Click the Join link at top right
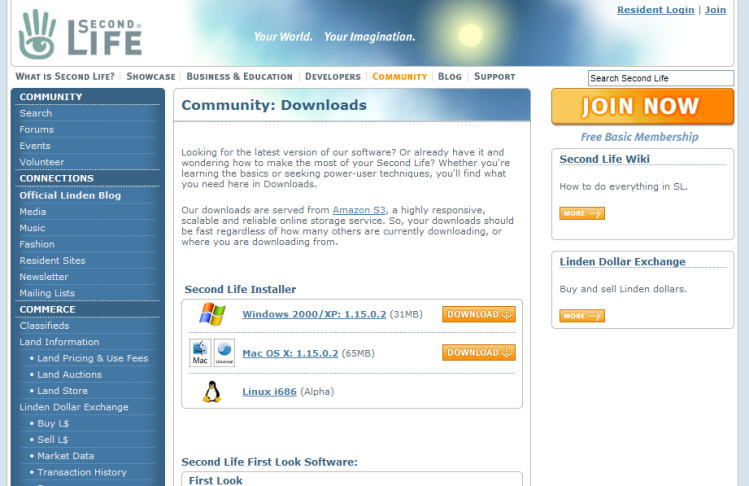Viewport: 749px width, 486px height. [x=715, y=10]
